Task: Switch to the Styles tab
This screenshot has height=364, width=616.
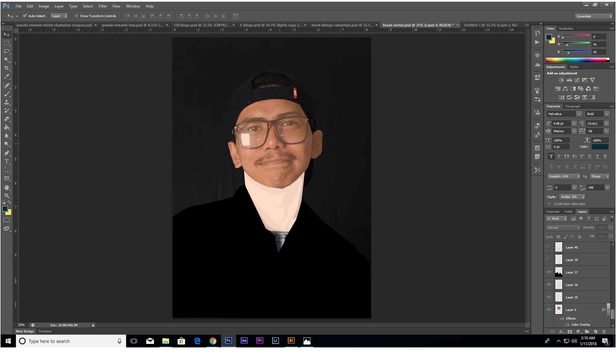Action: (574, 67)
